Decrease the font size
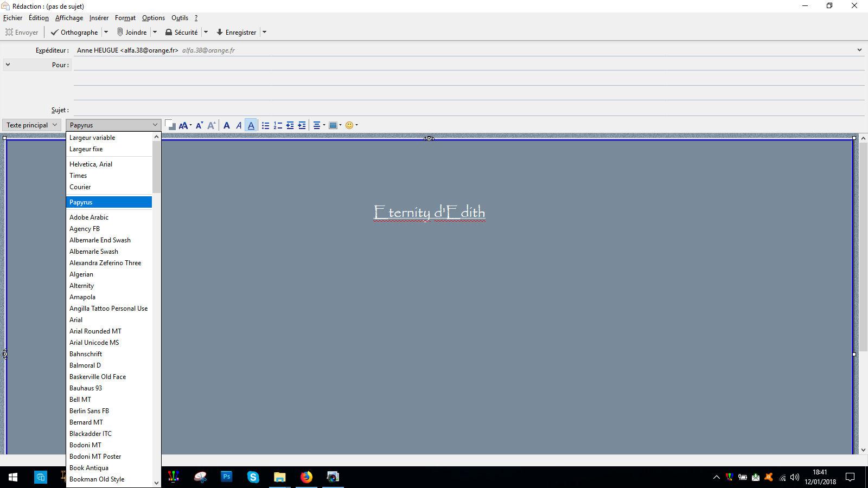The image size is (868, 488). tap(199, 125)
